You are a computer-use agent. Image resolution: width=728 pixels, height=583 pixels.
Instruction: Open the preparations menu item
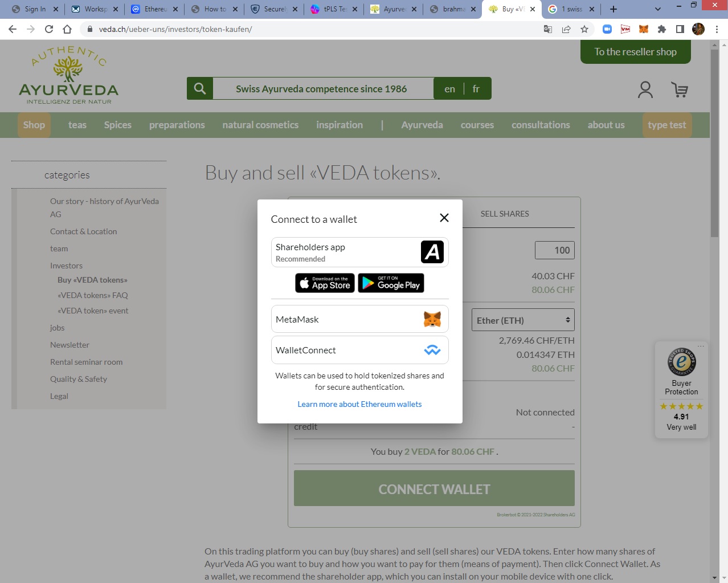[x=177, y=125]
